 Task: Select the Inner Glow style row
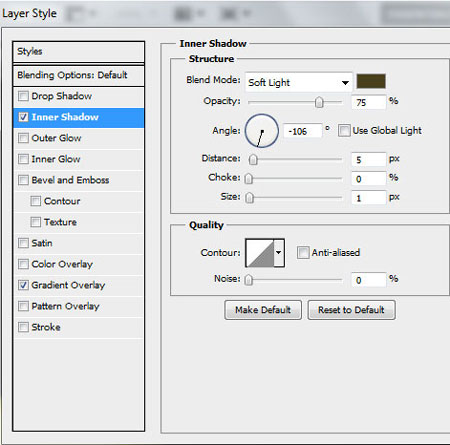(x=79, y=159)
